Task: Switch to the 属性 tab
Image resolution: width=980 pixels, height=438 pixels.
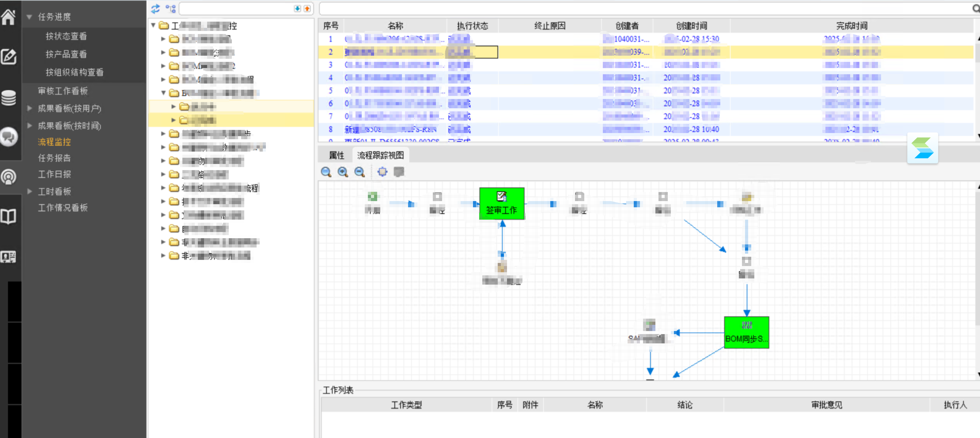Action: tap(336, 155)
